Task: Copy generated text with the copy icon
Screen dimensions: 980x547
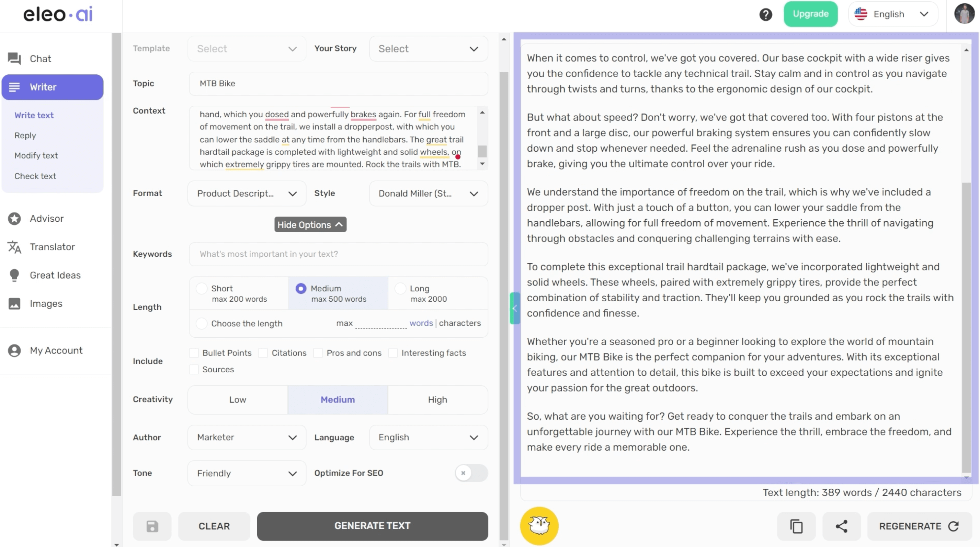Action: [x=796, y=526]
